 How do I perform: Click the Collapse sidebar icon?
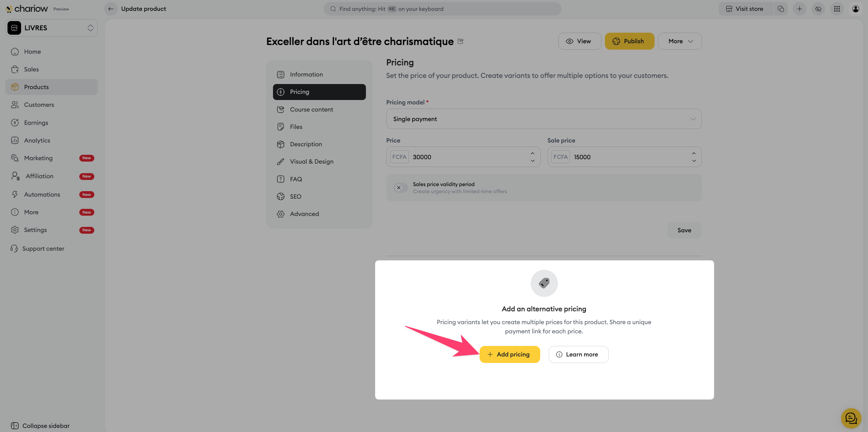click(x=15, y=426)
